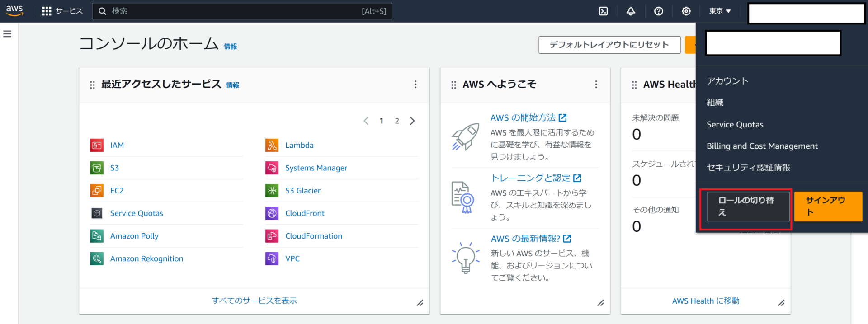Image resolution: width=868 pixels, height=324 pixels.
Task: Open the AWS の開始方法 link
Action: [528, 117]
